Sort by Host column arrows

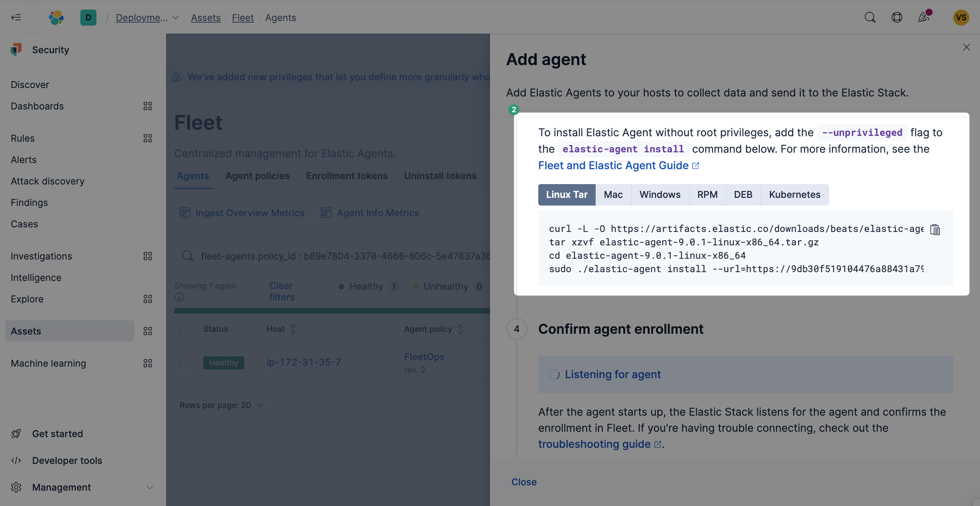pos(293,329)
